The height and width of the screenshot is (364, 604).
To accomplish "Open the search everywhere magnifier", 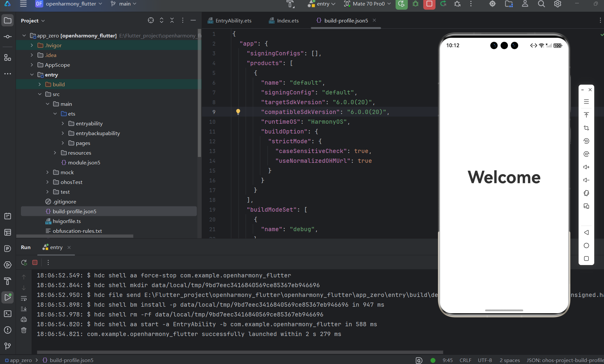I will (541, 4).
